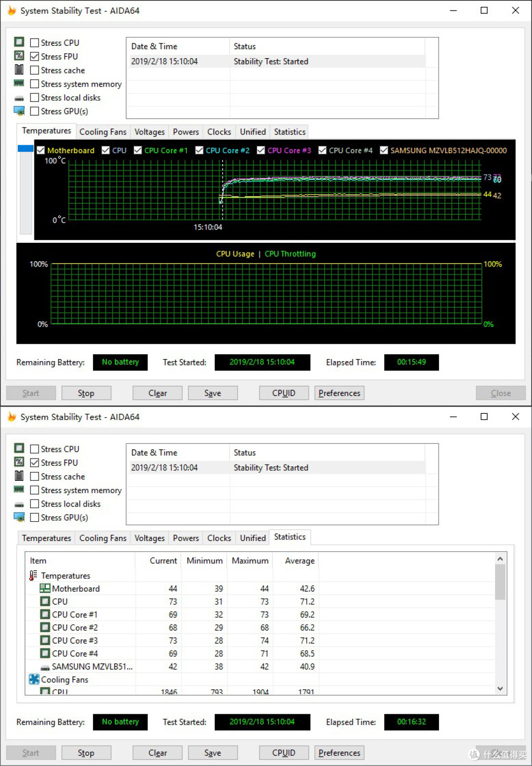Enable Stress cache in the top window
Image resolution: width=532 pixels, height=766 pixels.
coord(34,70)
